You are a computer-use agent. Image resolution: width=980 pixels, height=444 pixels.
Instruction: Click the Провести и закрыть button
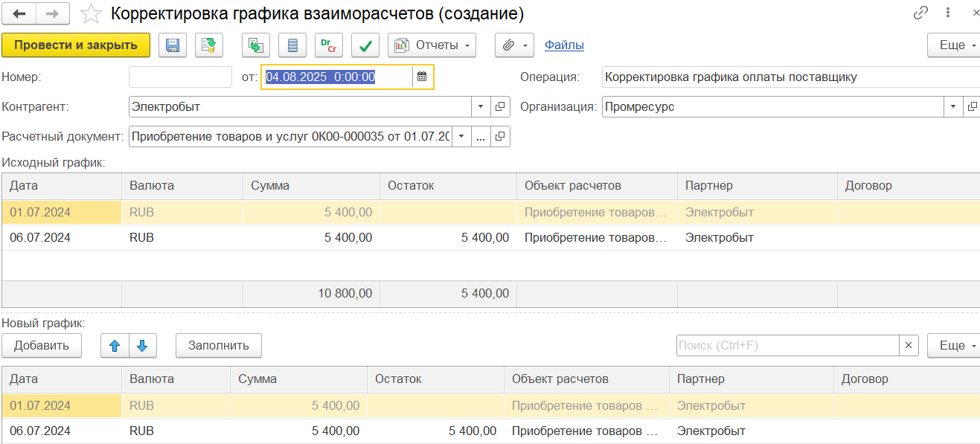pos(76,45)
